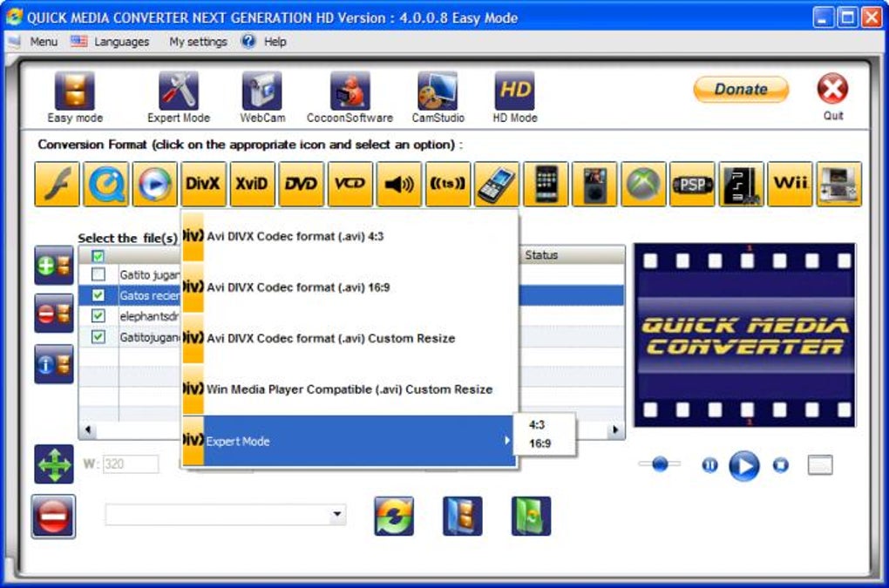This screenshot has height=588, width=889.
Task: Launch CamStudio from the toolbar
Action: [438, 98]
